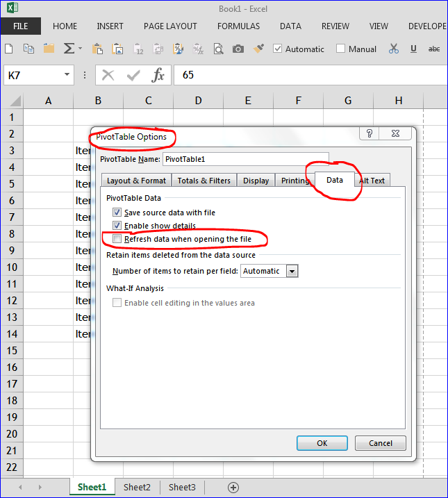Switch to the Printing tab
448x498 pixels.
coord(295,181)
